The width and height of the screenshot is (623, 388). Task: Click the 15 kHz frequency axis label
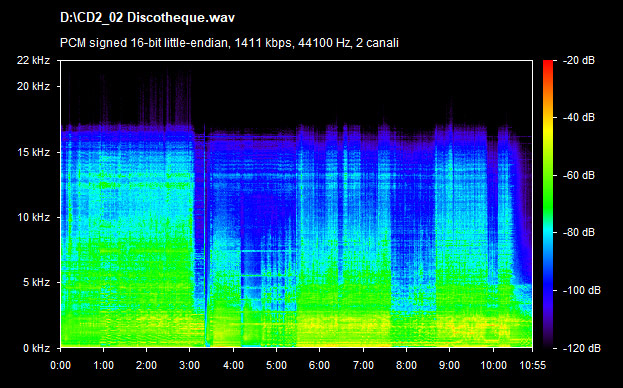click(x=33, y=152)
